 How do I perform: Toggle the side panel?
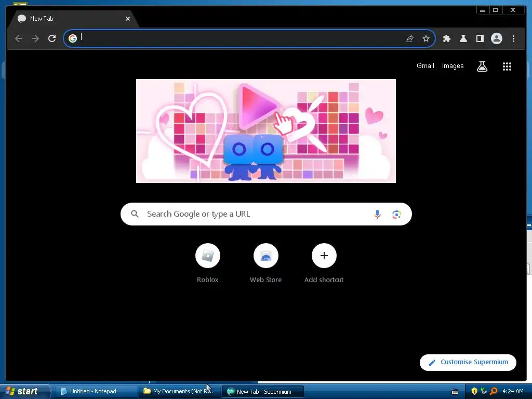click(480, 38)
